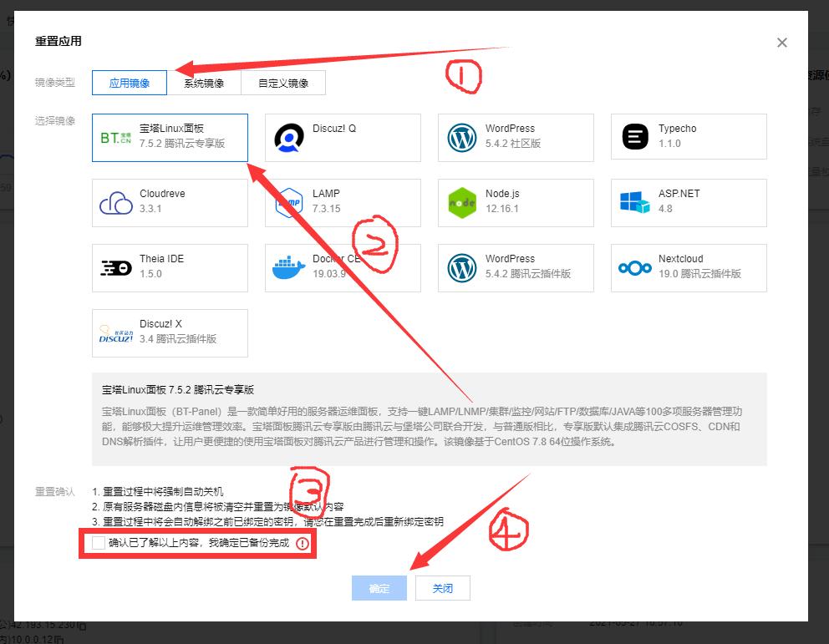This screenshot has height=644, width=829.
Task: Select the 5.4.2 腾讯云插件版 WordPress text
Action: [528, 274]
